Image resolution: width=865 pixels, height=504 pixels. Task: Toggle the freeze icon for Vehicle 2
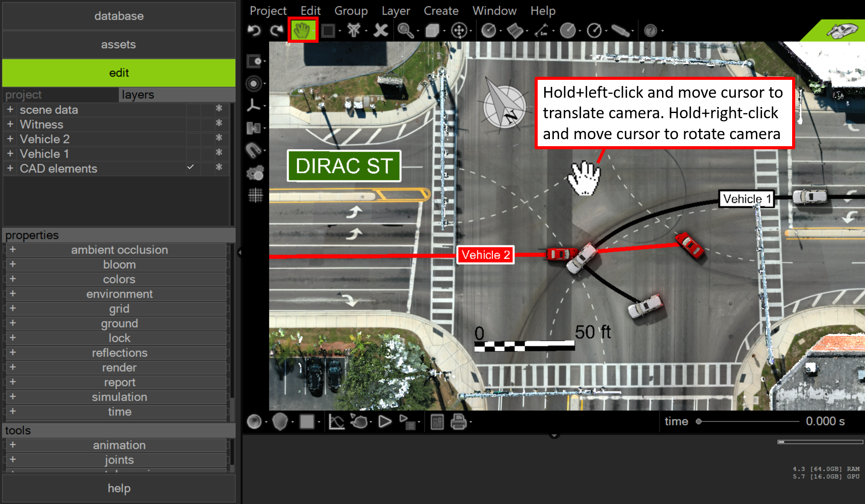[219, 138]
